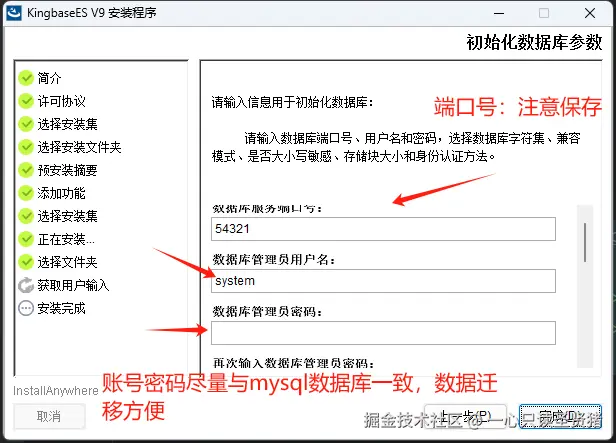Click the 正在安装... step label

point(66,239)
